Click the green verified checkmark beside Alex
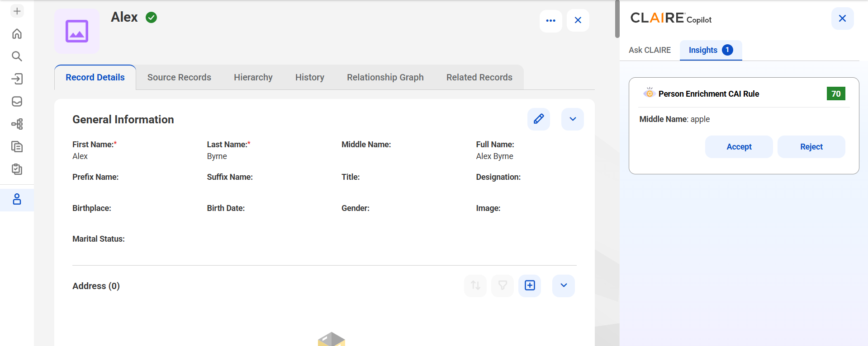This screenshot has height=346, width=868. pyautogui.click(x=151, y=18)
